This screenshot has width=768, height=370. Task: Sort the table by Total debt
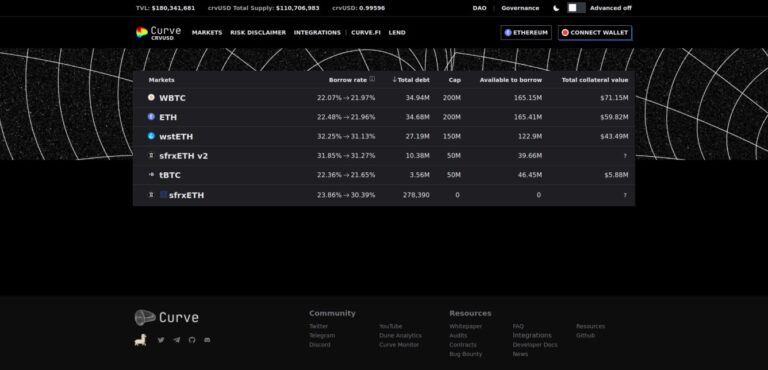(411, 80)
